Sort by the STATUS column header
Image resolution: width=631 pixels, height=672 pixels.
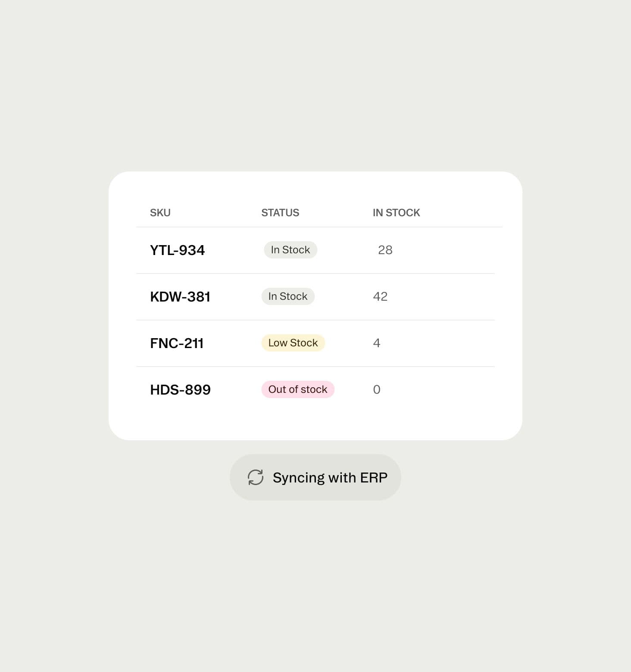click(x=280, y=212)
